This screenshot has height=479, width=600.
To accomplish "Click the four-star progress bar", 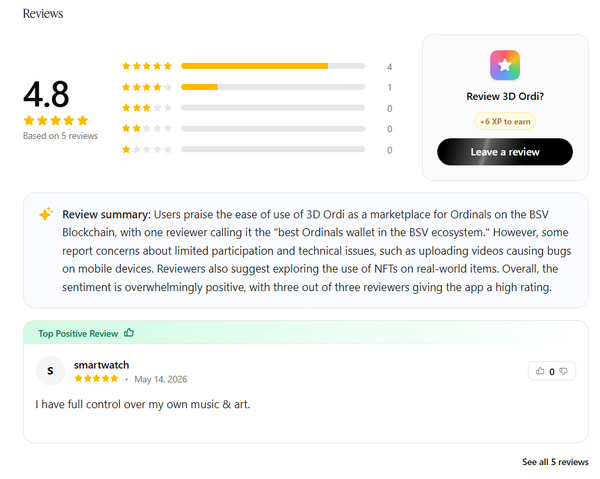I will 273,87.
